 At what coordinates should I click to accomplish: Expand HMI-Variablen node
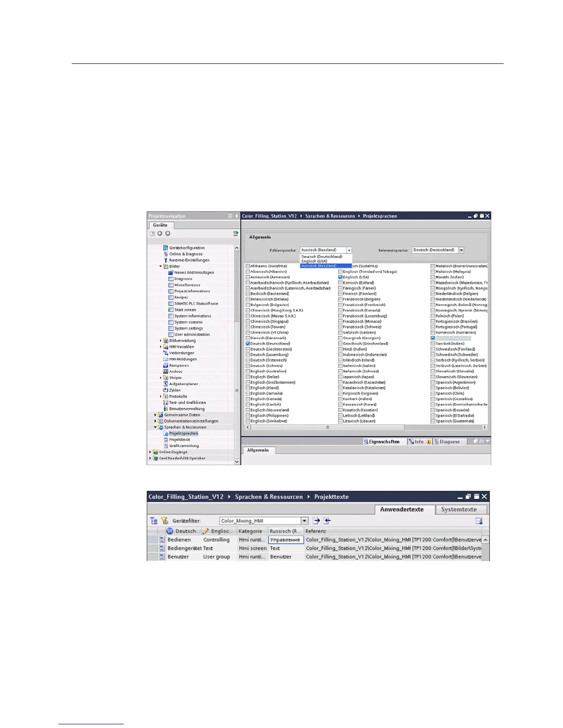pos(161,347)
